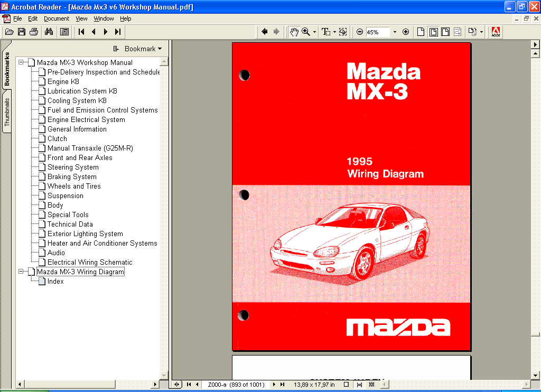Open the rotate view dropdown arrow
Image resolution: width=541 pixels, height=392 pixels.
pos(481,32)
